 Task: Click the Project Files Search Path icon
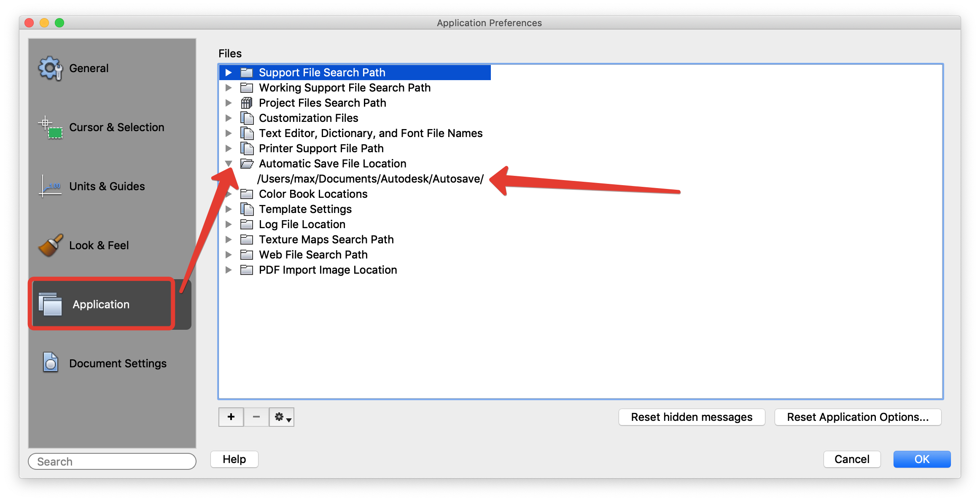click(247, 103)
